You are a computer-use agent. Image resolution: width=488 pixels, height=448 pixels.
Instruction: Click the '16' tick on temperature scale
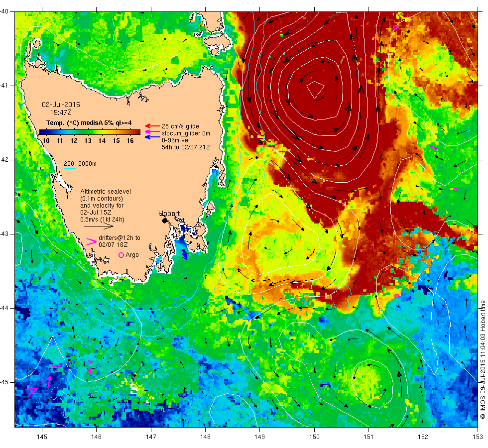click(x=130, y=140)
